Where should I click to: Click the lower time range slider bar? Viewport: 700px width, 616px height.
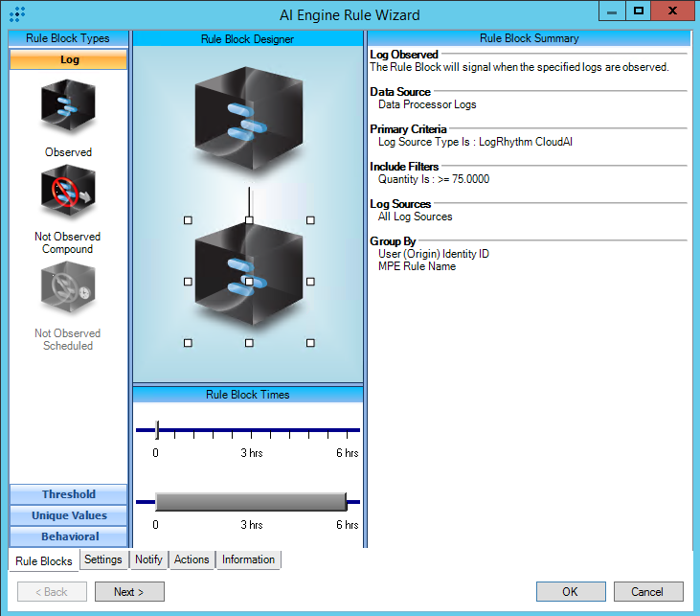pyautogui.click(x=250, y=501)
